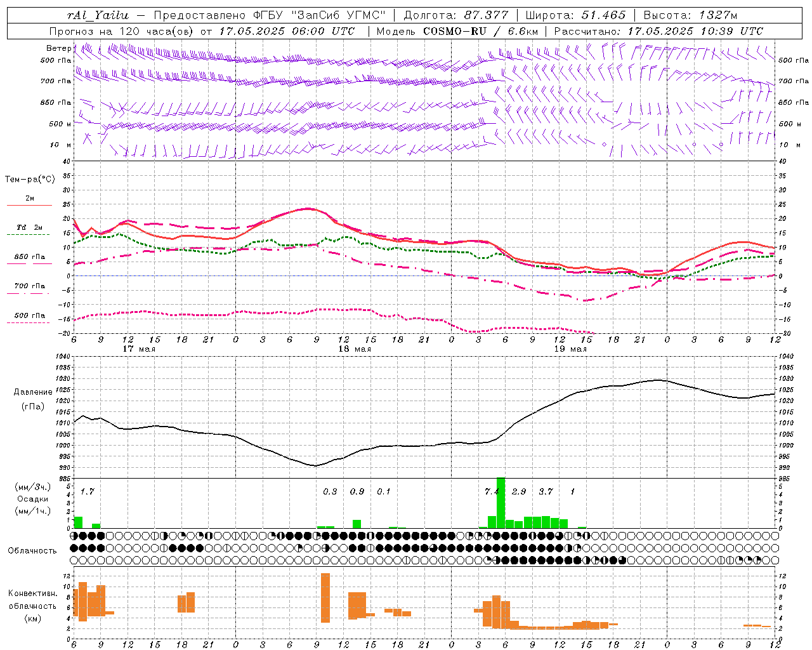
Task: Click the Тем-ра(°C) axis title
Action: tap(30, 180)
